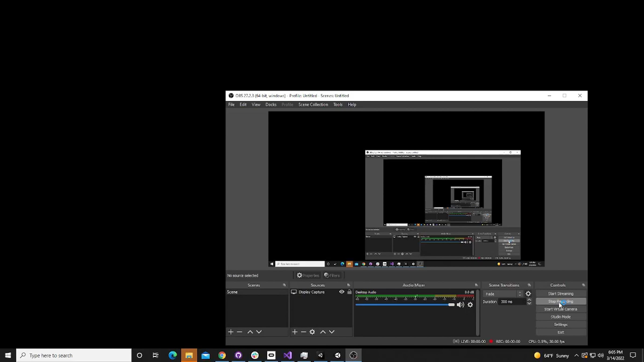Open the Fade transition dropdown
Screen dimensions: 644x362
coord(503,294)
